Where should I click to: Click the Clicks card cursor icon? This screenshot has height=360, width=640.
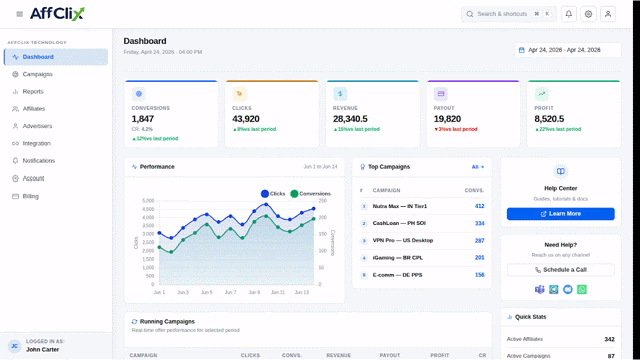(240, 94)
